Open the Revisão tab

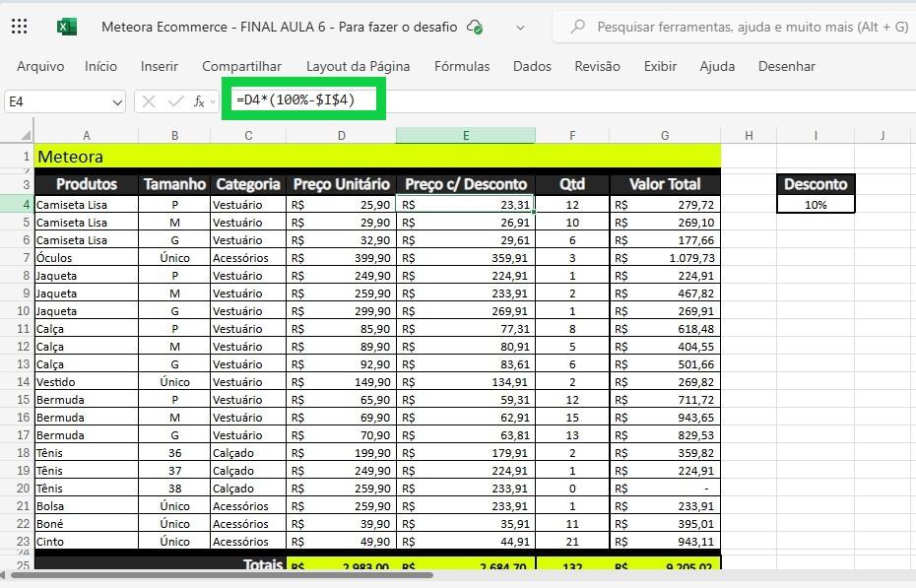[598, 67]
